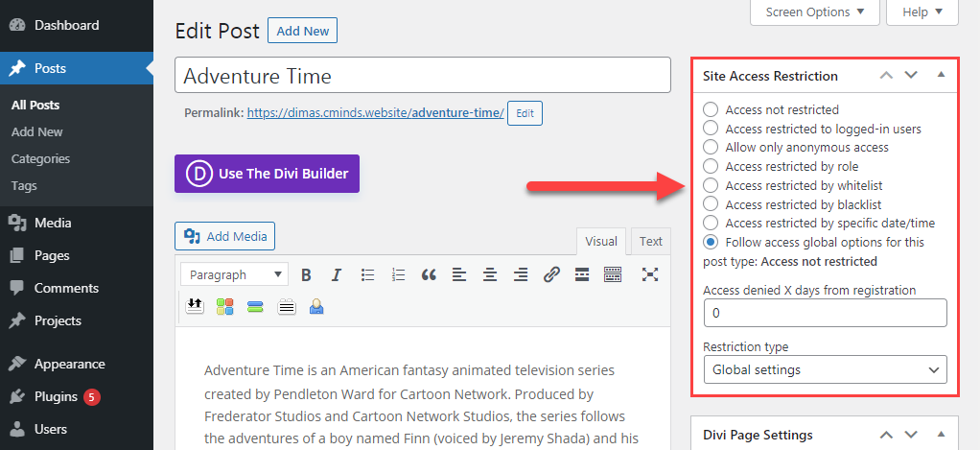980x450 pixels.
Task: Collapse the Site Access Restriction panel
Action: pyautogui.click(x=942, y=75)
